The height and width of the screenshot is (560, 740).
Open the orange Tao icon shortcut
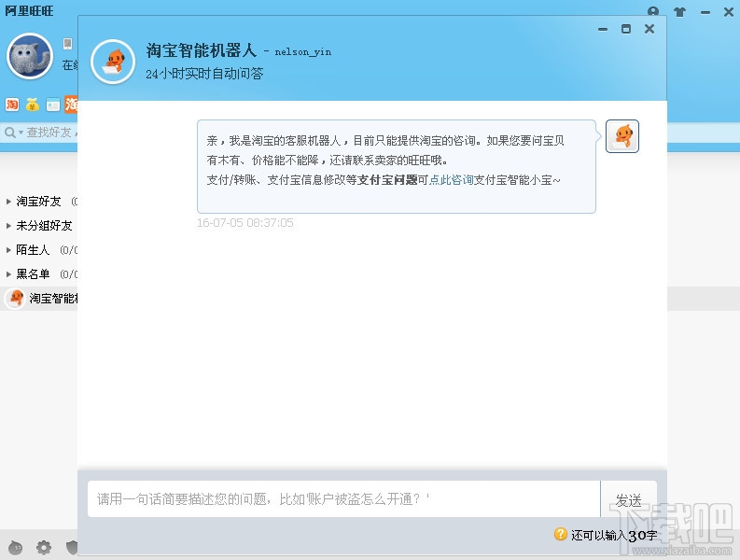pyautogui.click(x=71, y=105)
